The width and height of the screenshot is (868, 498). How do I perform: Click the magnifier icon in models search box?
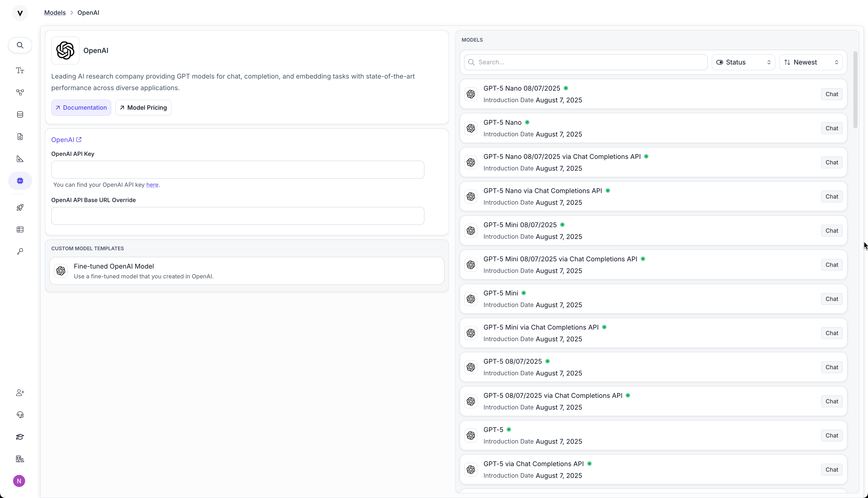(471, 62)
